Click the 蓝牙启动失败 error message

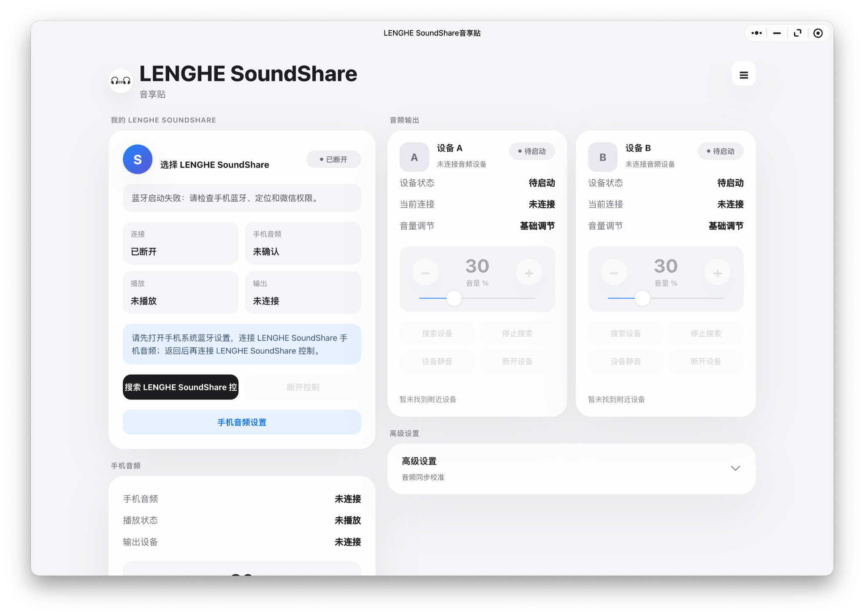click(x=242, y=198)
